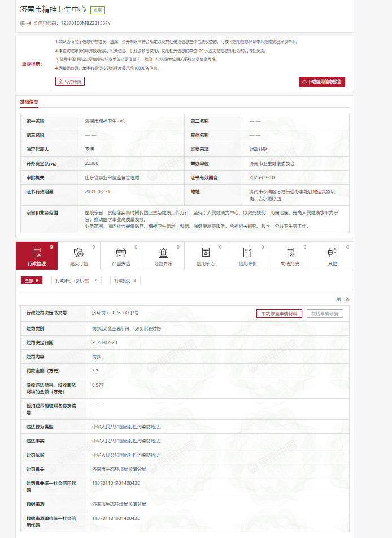Click the 违法行为类型 row value
Image resolution: width=392 pixels, height=538 pixels.
point(126,427)
